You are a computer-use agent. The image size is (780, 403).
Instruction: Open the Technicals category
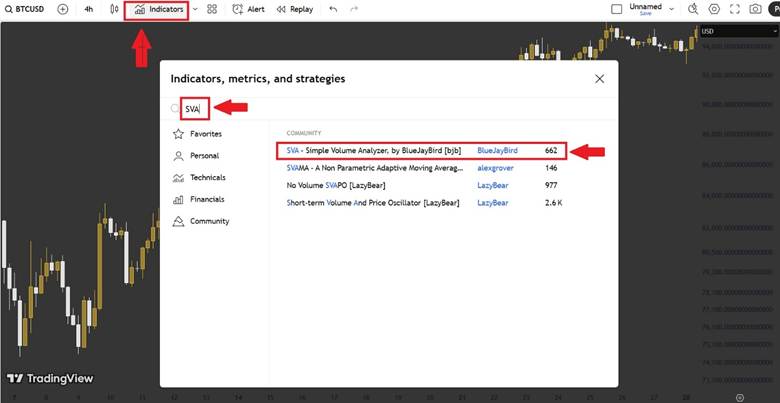[x=198, y=178]
